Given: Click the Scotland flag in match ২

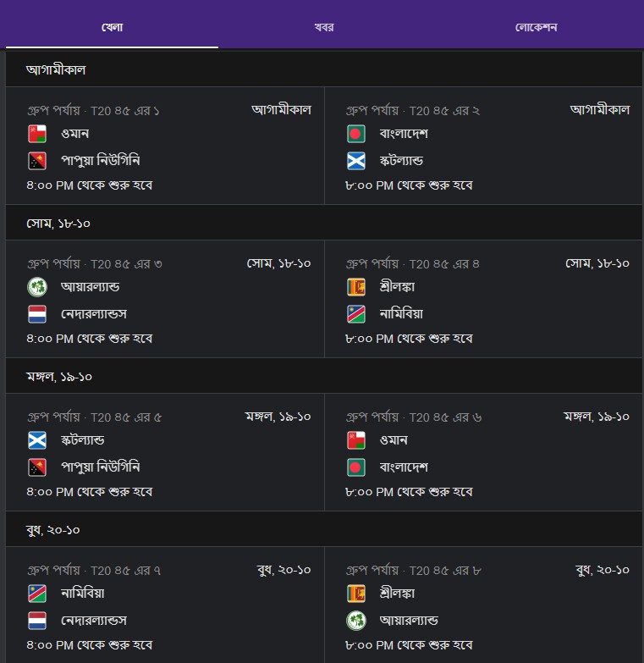Looking at the screenshot, I should point(355,161).
